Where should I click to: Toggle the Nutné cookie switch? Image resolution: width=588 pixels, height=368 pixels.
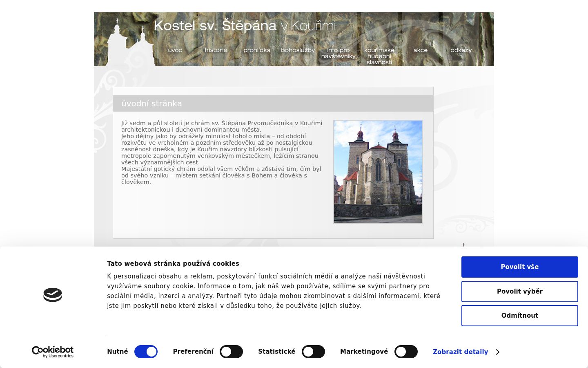(146, 352)
